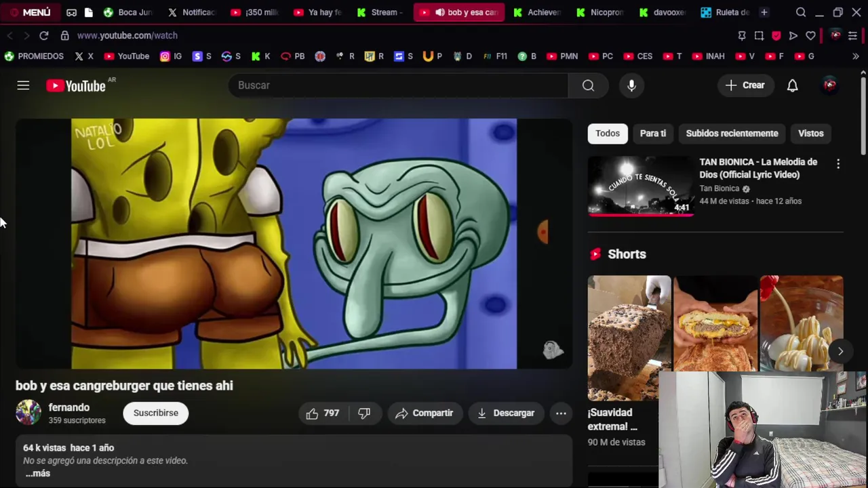Viewport: 868px width, 488px height.
Task: Toggle the ad blocker shield icon
Action: (x=776, y=35)
